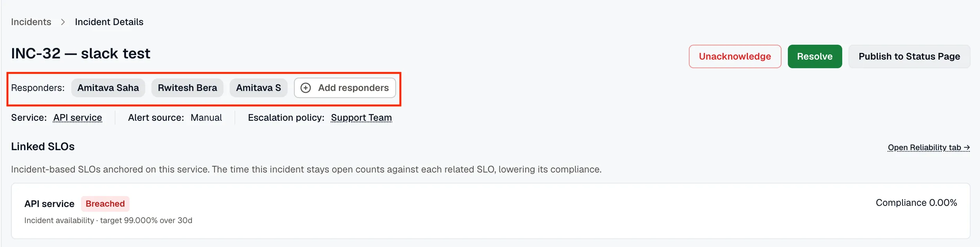This screenshot has height=247, width=980.
Task: Publish the incident to Status Page
Action: pyautogui.click(x=909, y=56)
